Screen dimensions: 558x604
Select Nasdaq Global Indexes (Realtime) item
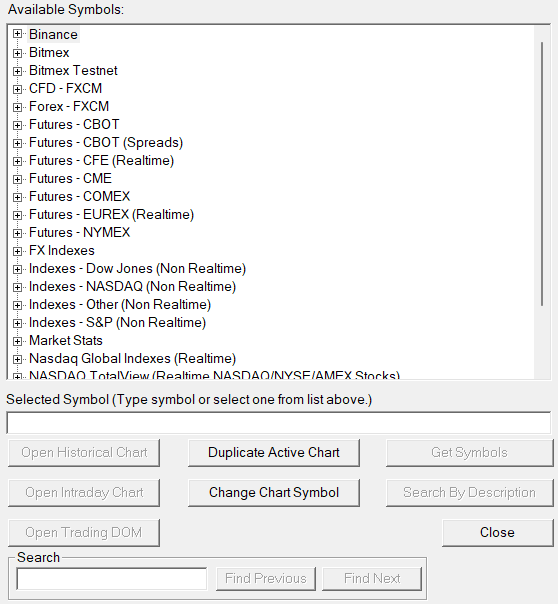[132, 359]
